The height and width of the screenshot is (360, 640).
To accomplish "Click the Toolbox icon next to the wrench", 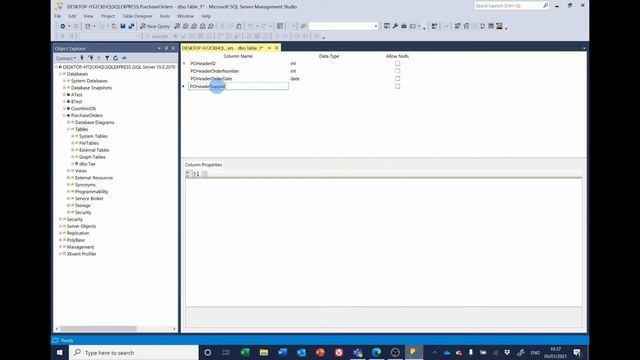I will 404,26.
